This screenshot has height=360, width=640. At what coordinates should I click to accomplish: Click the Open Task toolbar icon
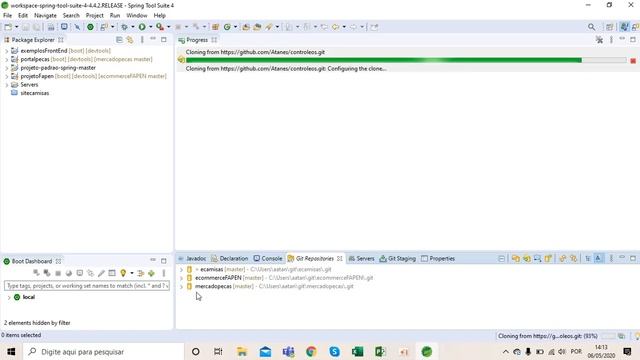pyautogui.click(x=257, y=27)
